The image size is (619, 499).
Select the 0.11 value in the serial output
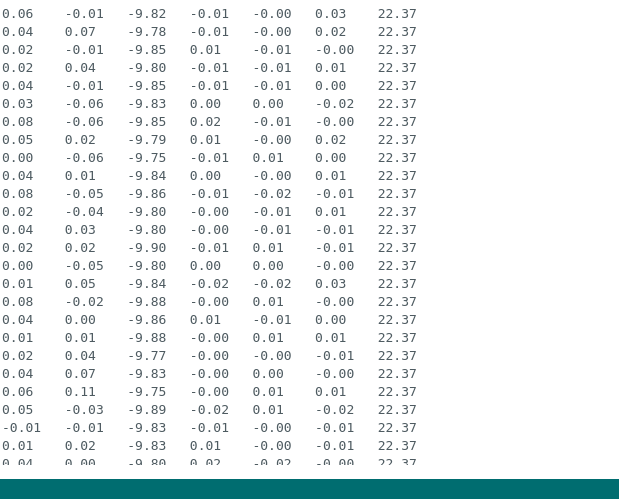point(80,392)
